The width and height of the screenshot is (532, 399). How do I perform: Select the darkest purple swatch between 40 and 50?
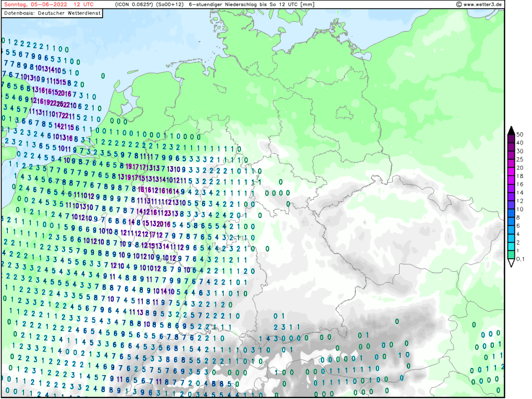[511, 138]
